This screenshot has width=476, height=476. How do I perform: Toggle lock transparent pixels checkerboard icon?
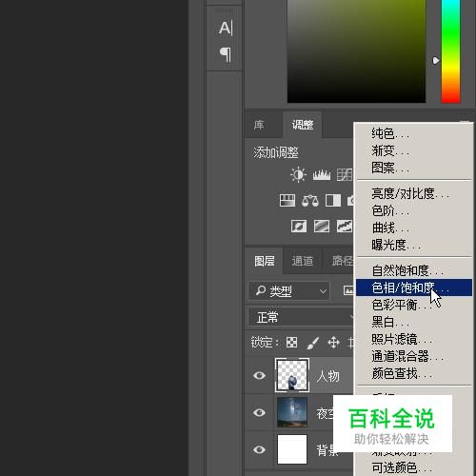point(291,343)
